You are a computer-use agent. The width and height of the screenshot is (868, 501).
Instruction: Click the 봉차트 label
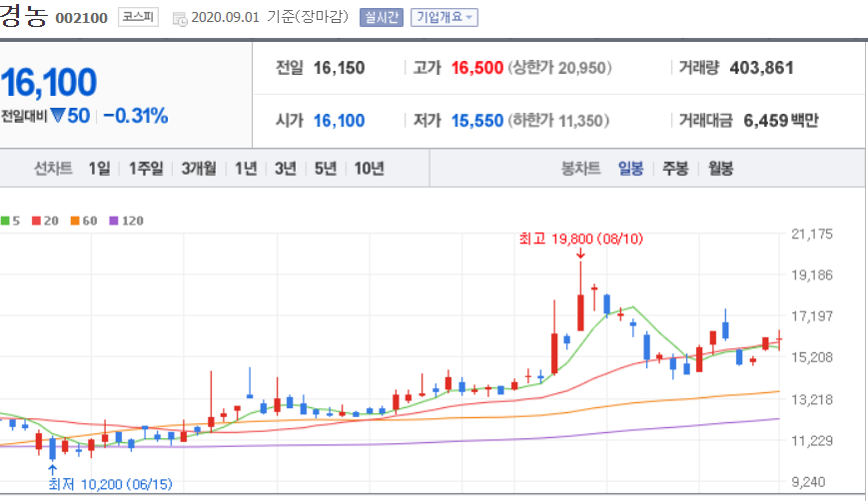(x=580, y=168)
